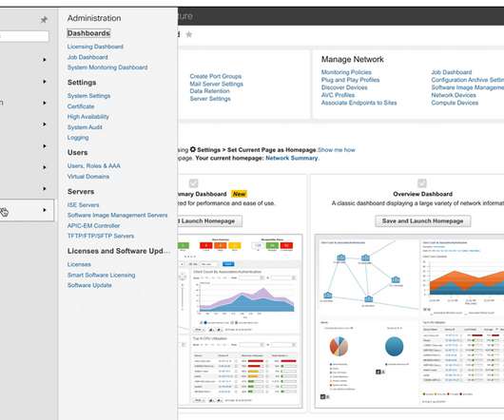Click the Overview Dashboard preview thumbnail
The height and width of the screenshot is (420, 504).
coord(409,321)
